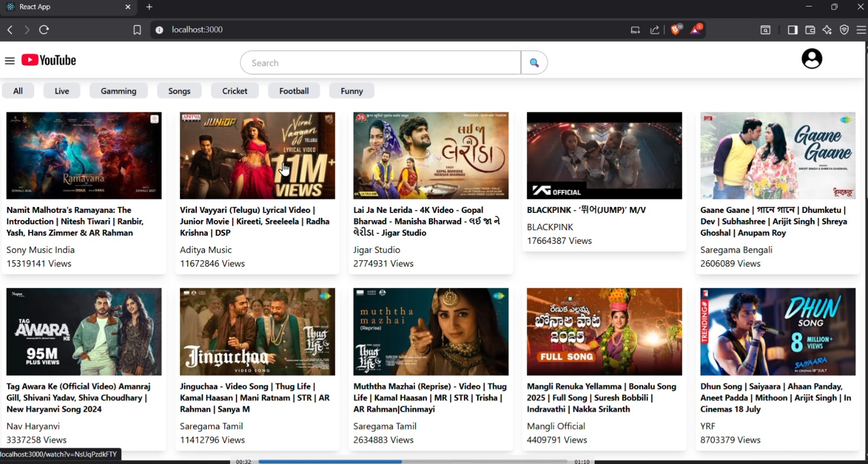Click channel name 'Mangli Official'
The height and width of the screenshot is (464, 868).
point(556,426)
